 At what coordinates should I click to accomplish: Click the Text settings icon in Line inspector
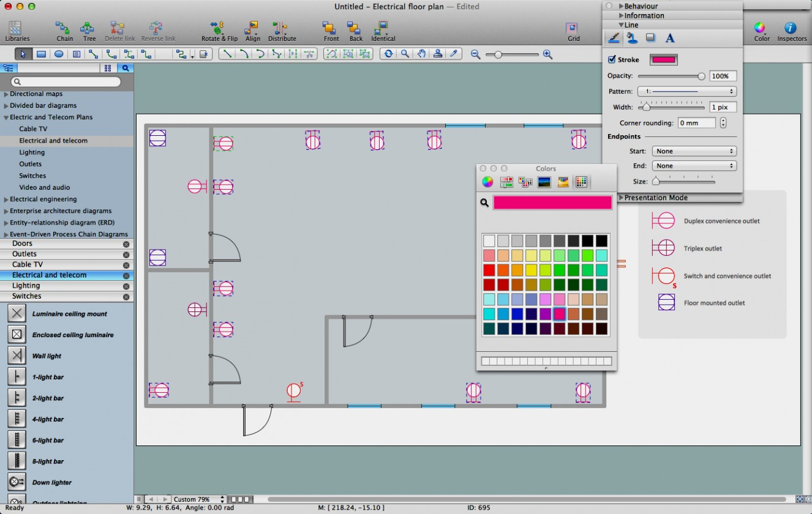(x=669, y=37)
